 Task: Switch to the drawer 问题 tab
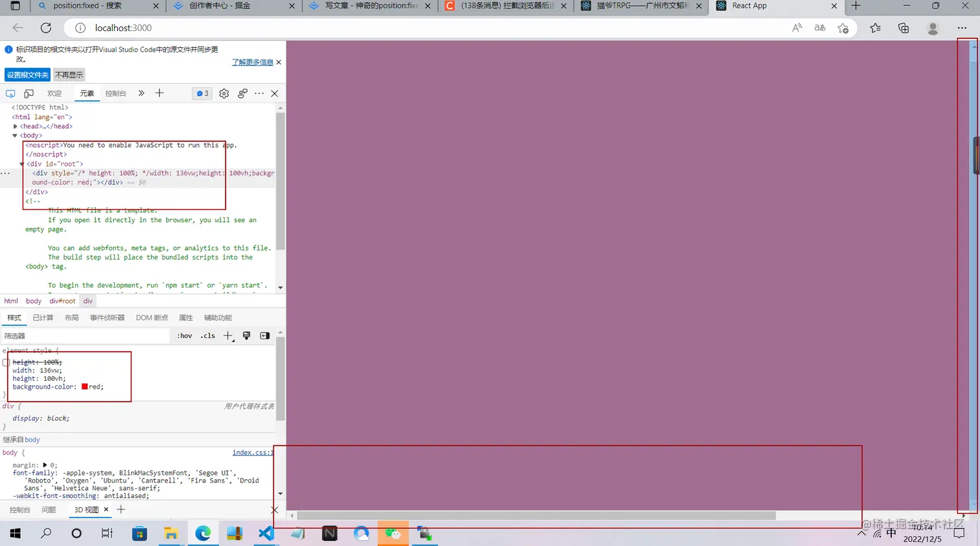(49, 510)
